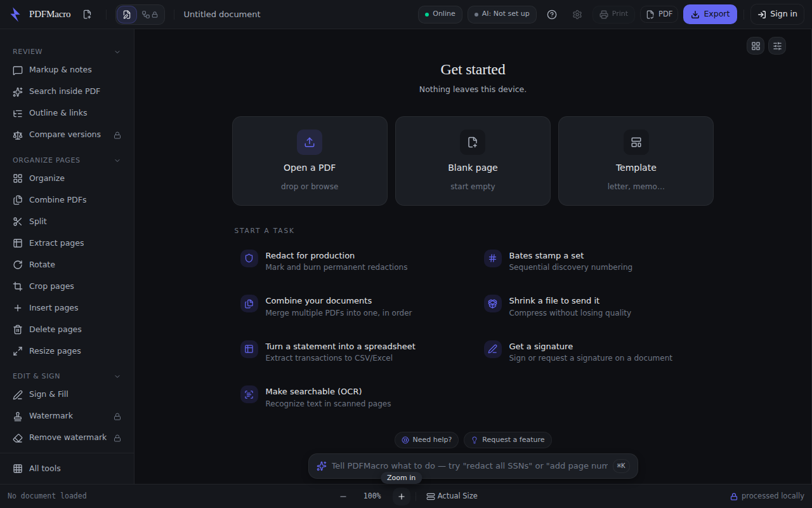
Task: Click the Print button
Action: (613, 14)
